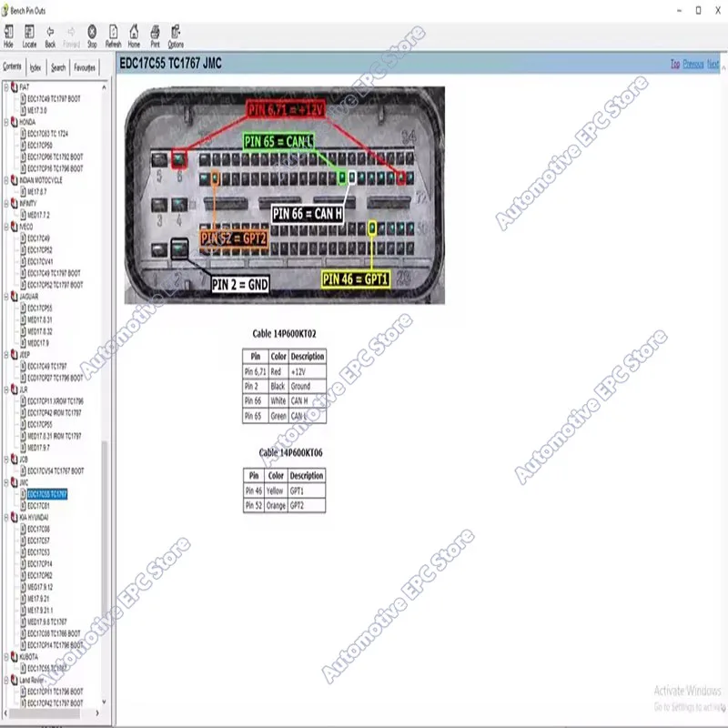Image resolution: width=728 pixels, height=728 pixels.
Task: Click the book icon beside KUBOTA
Action: [x=15, y=656]
